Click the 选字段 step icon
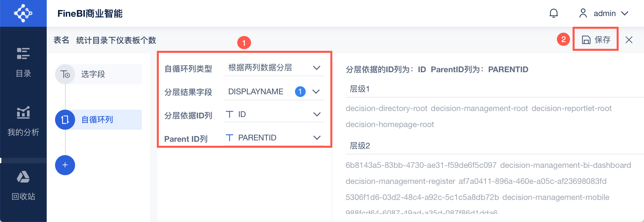The height and width of the screenshot is (222, 644). [65, 74]
